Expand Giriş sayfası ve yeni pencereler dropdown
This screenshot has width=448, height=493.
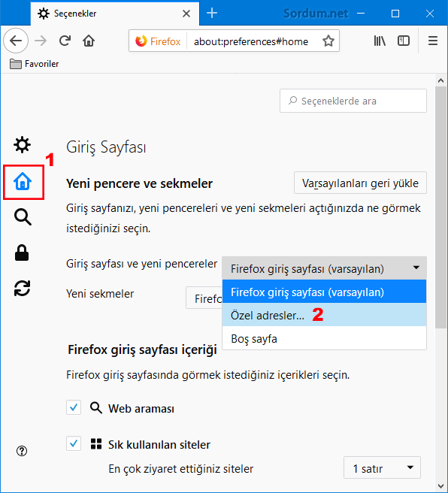324,268
